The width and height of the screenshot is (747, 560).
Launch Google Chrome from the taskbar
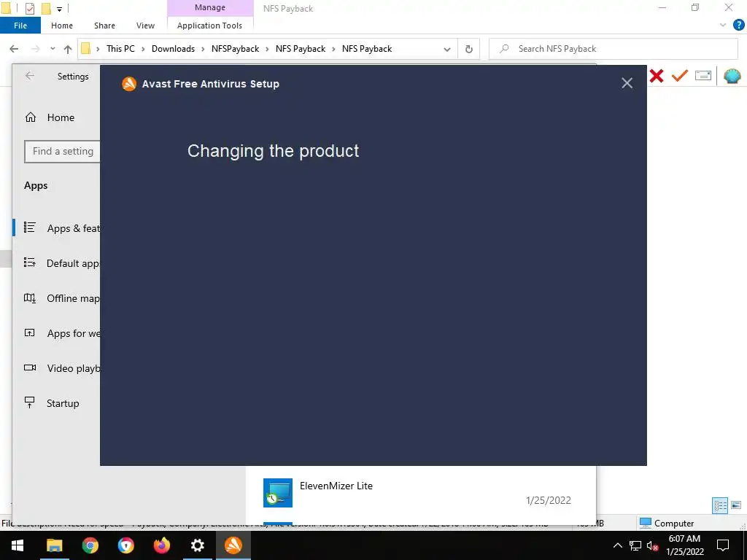pos(90,545)
